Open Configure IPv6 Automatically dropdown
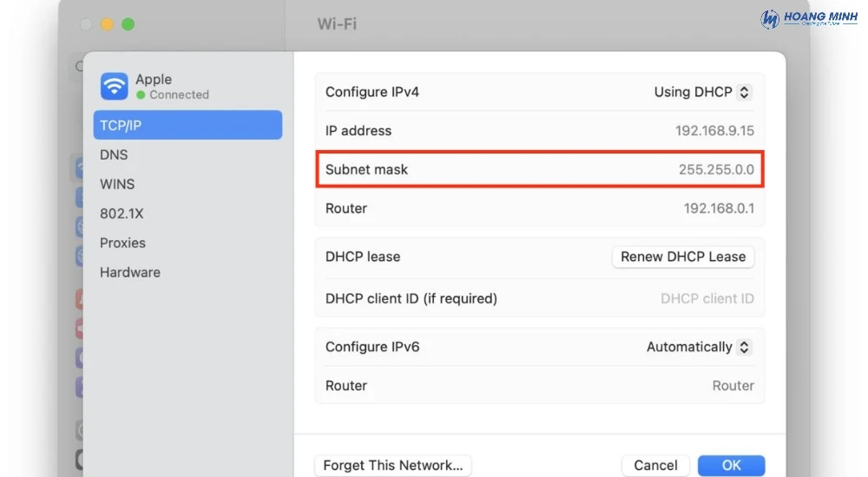The height and width of the screenshot is (477, 868). coord(699,347)
